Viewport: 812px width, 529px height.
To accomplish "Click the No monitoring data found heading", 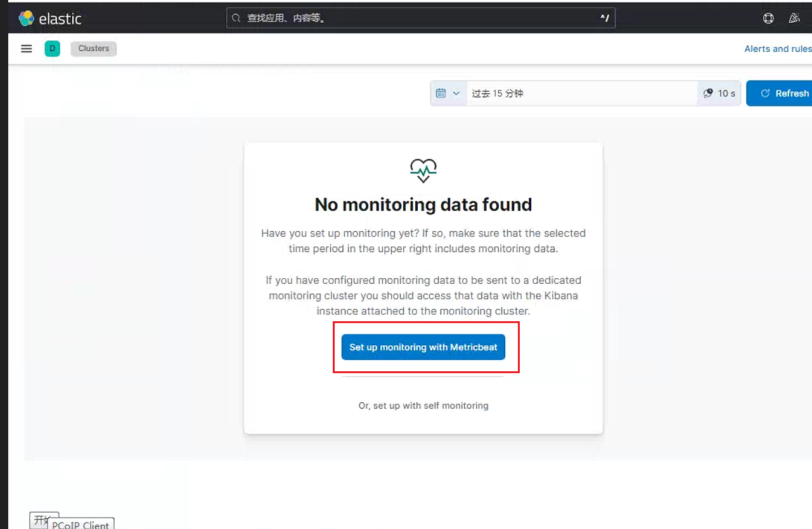I will click(423, 205).
